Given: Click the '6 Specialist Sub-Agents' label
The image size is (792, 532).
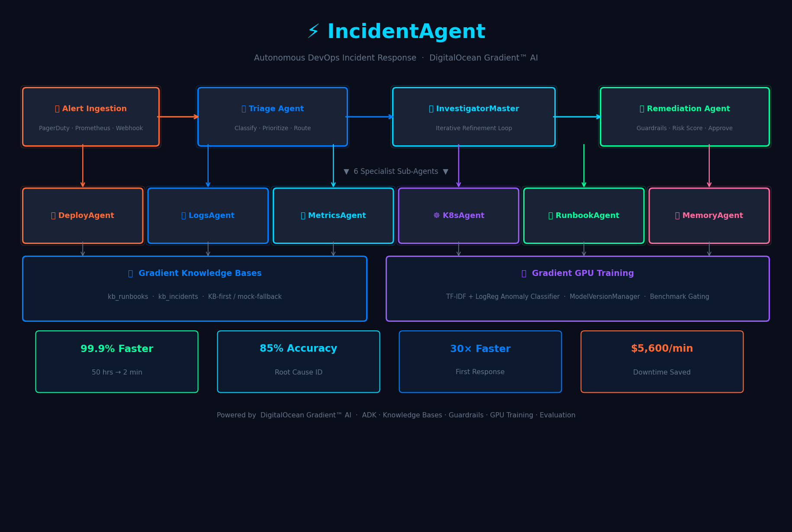Looking at the screenshot, I should [x=396, y=172].
